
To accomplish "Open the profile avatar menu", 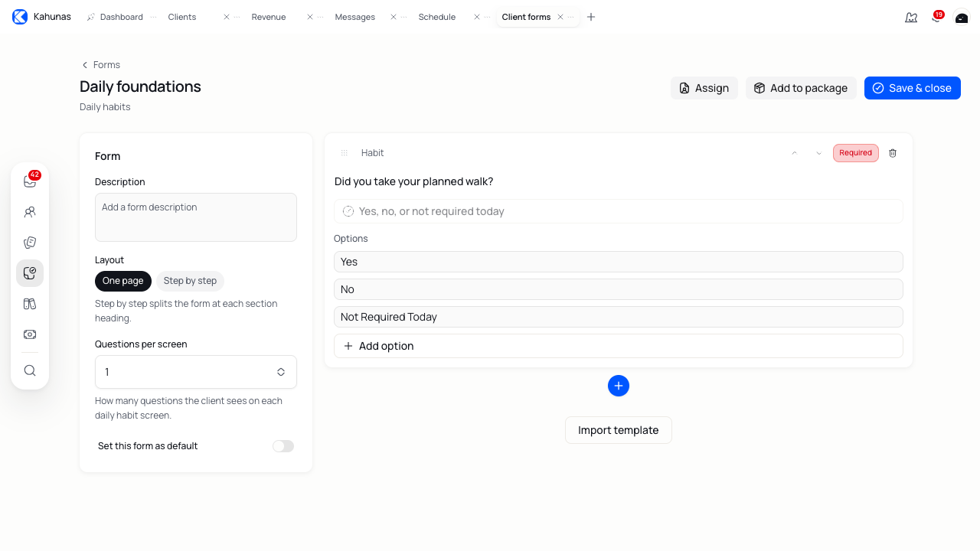I will [x=962, y=17].
